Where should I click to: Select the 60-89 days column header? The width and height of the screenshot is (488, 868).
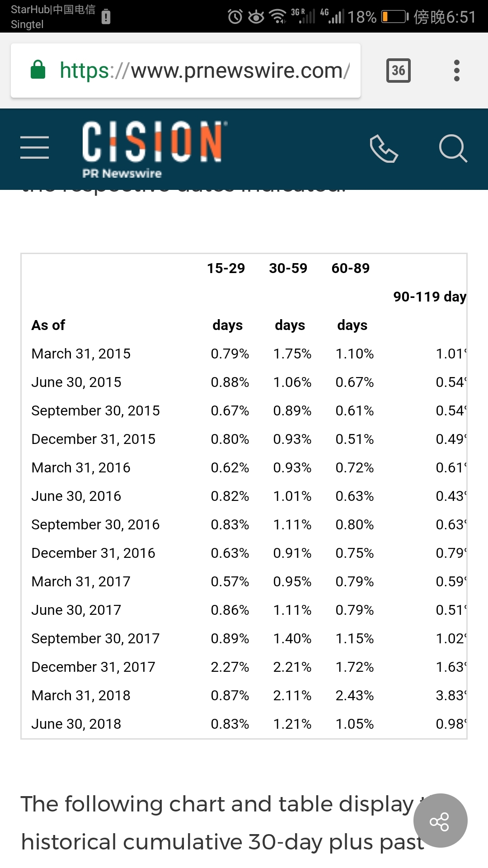(352, 297)
